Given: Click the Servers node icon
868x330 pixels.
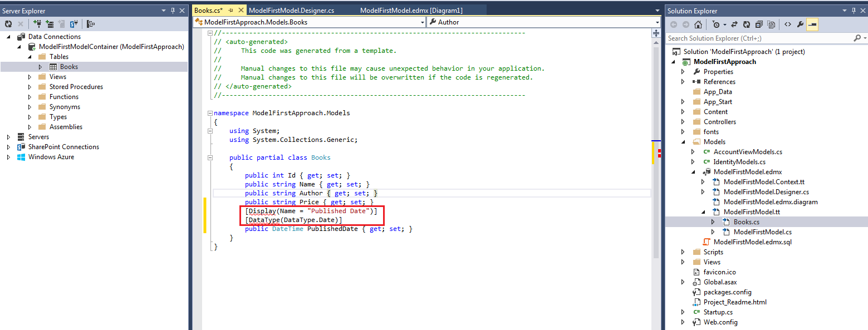Looking at the screenshot, I should click(21, 137).
